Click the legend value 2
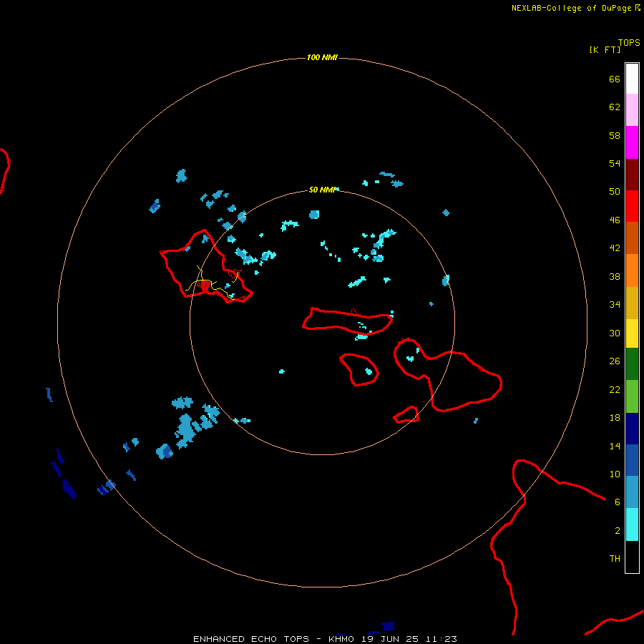The height and width of the screenshot is (644, 644). coord(618,531)
